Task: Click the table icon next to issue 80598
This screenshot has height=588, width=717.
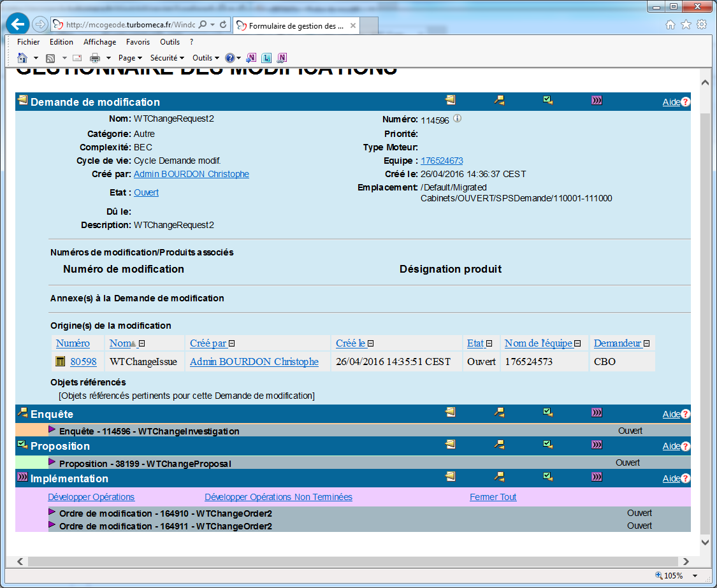Action: (x=61, y=362)
